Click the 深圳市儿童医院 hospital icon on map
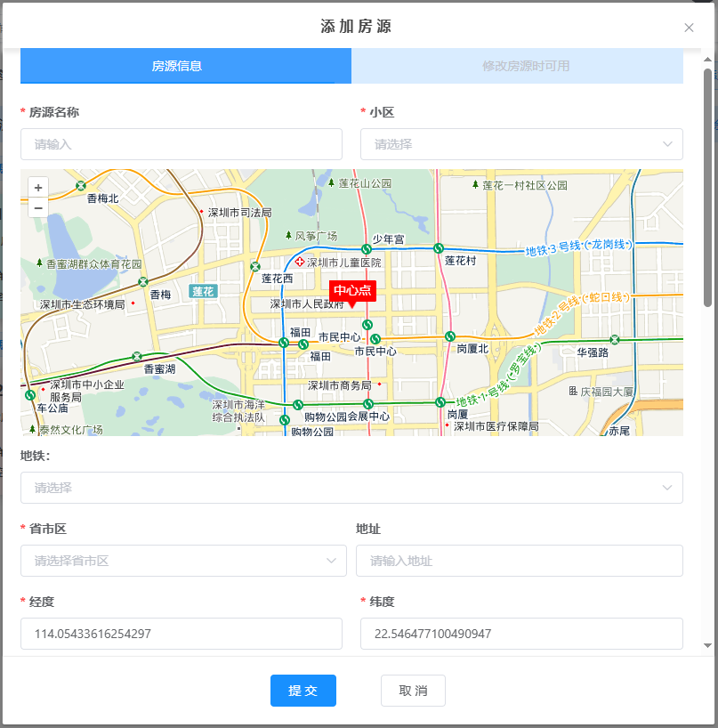718x728 pixels. (301, 263)
